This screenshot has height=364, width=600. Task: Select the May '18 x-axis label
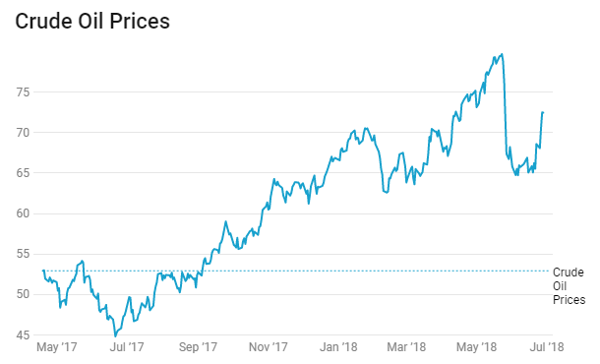tap(476, 346)
